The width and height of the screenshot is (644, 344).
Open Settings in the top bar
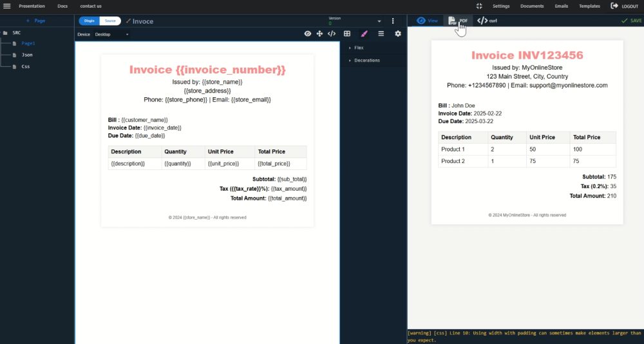click(501, 6)
